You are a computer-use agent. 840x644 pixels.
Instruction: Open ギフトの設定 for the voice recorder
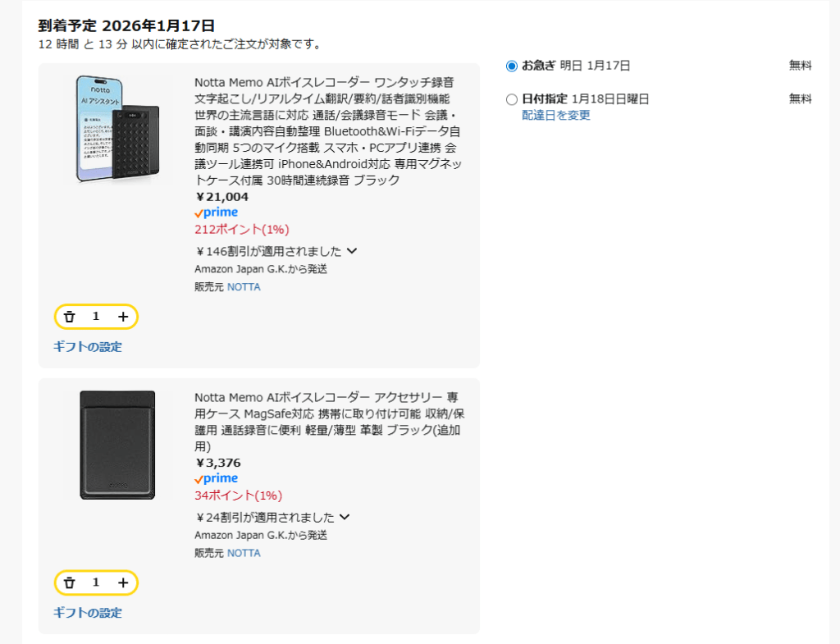pyautogui.click(x=88, y=346)
